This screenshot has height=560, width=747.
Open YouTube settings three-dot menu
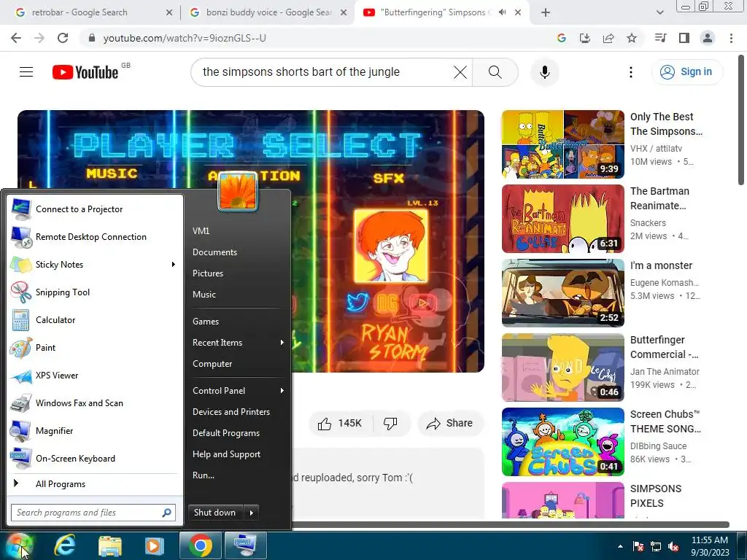pos(631,72)
